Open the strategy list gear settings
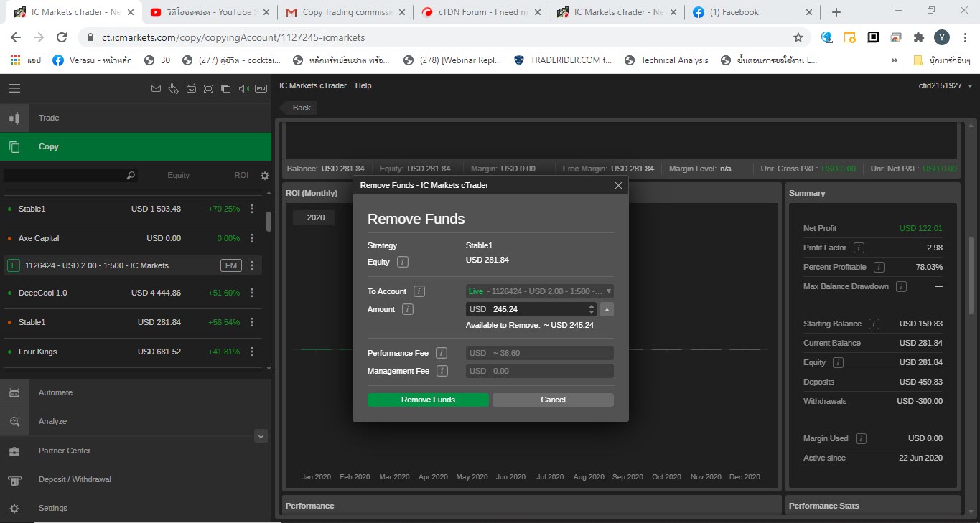 pos(265,176)
